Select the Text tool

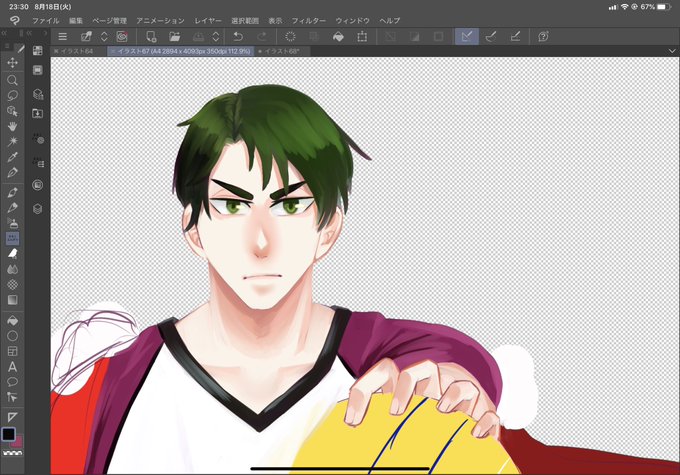tap(12, 367)
